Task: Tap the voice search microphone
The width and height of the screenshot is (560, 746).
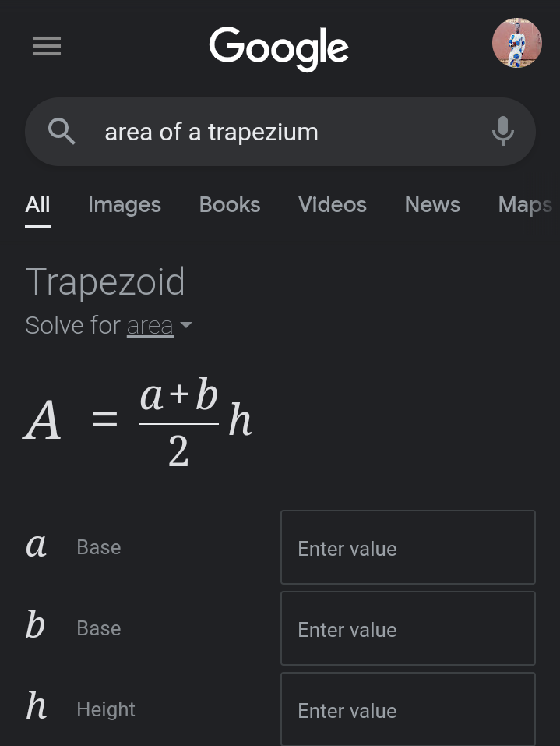Action: point(503,131)
